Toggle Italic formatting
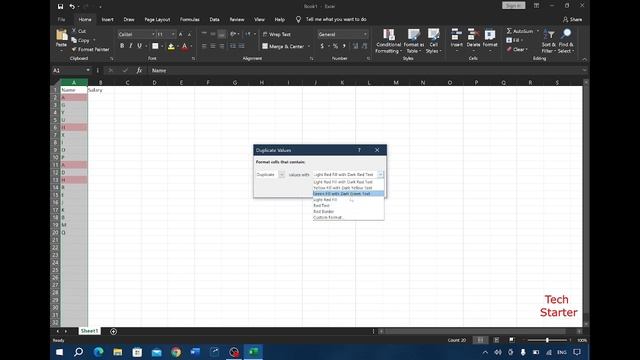Screen dimensions: 640x360 click(x=131, y=46)
